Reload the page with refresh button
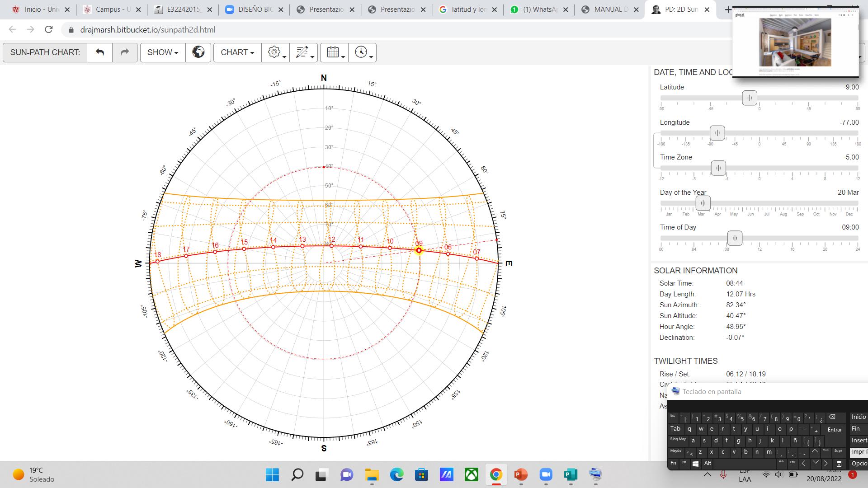Viewport: 868px width, 488px height. 49,29
